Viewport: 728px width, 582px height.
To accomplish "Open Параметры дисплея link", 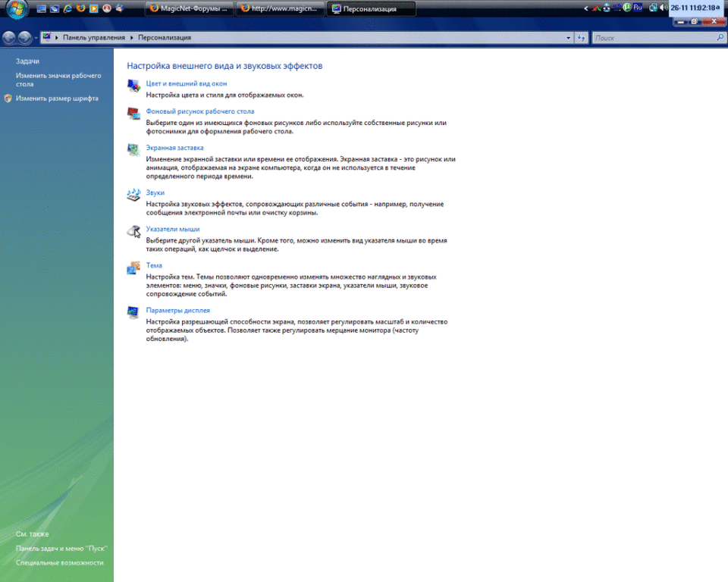I will click(177, 311).
